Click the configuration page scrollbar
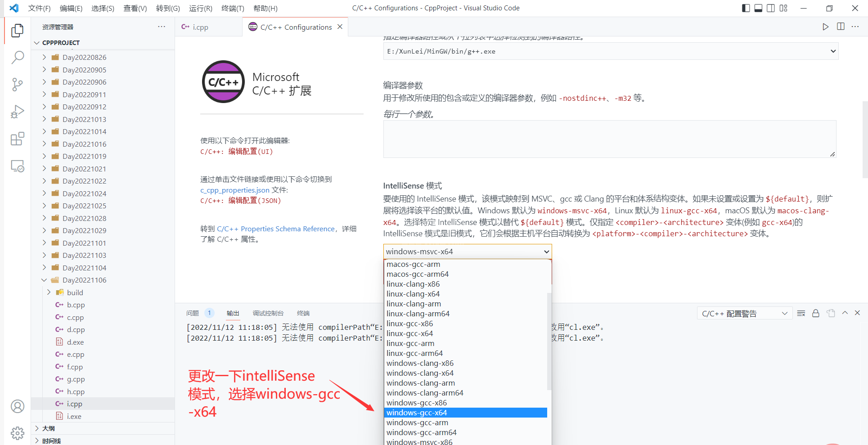 pos(865,139)
